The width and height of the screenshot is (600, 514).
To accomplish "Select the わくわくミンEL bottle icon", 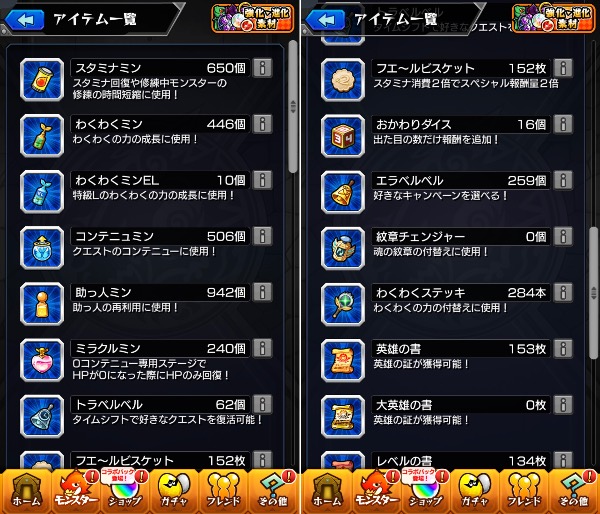I will coord(42,192).
